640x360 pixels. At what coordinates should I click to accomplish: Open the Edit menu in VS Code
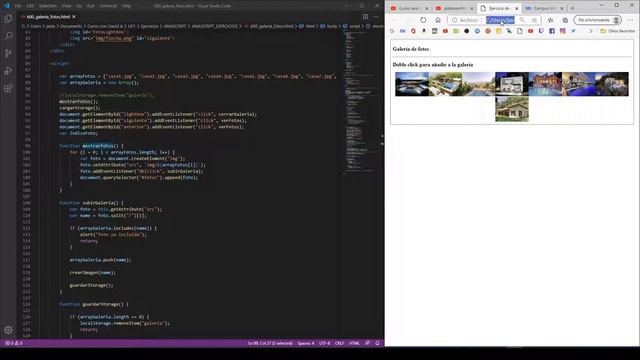point(30,6)
